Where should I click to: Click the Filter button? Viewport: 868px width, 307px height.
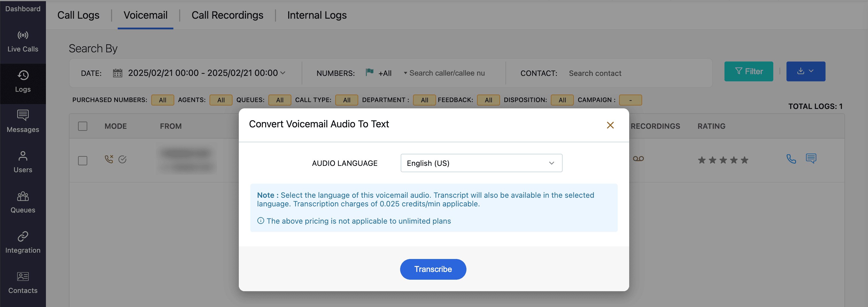click(748, 71)
